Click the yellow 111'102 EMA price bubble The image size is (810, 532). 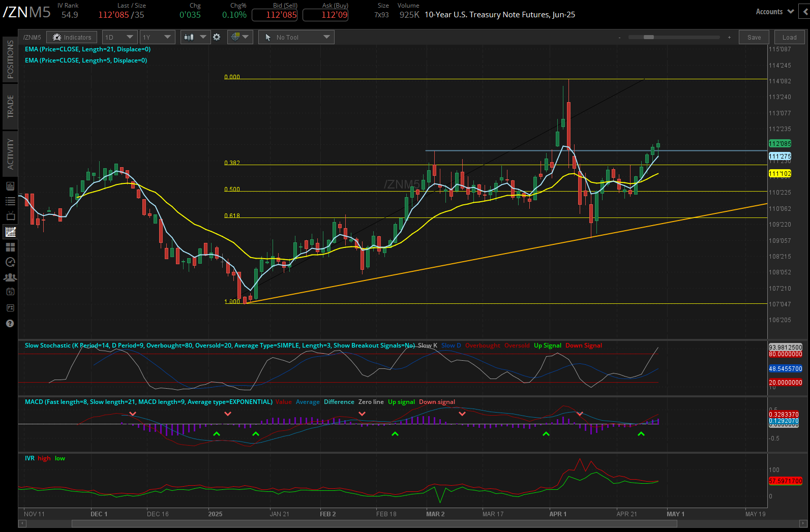780,174
